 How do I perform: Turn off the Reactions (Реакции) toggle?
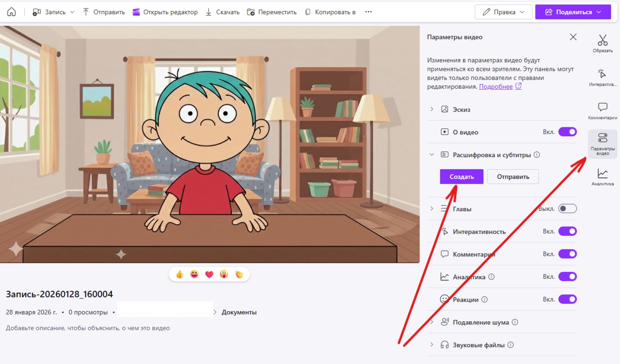[x=567, y=299]
